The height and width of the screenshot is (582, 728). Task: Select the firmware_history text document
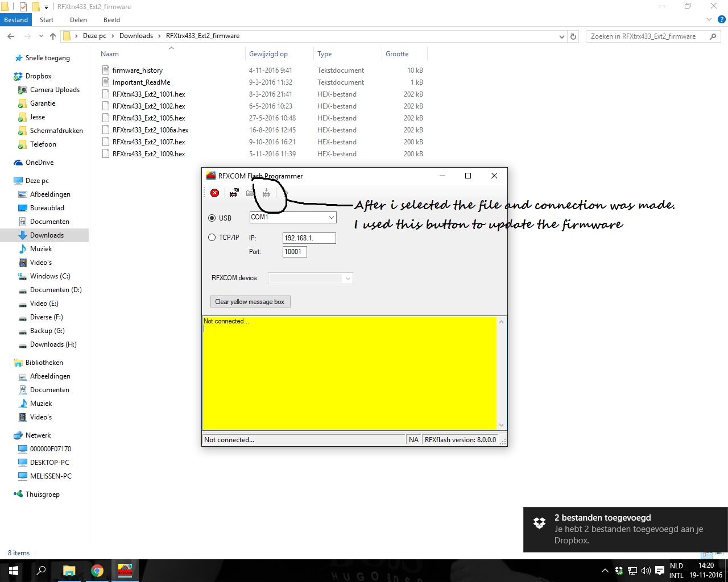tap(138, 70)
